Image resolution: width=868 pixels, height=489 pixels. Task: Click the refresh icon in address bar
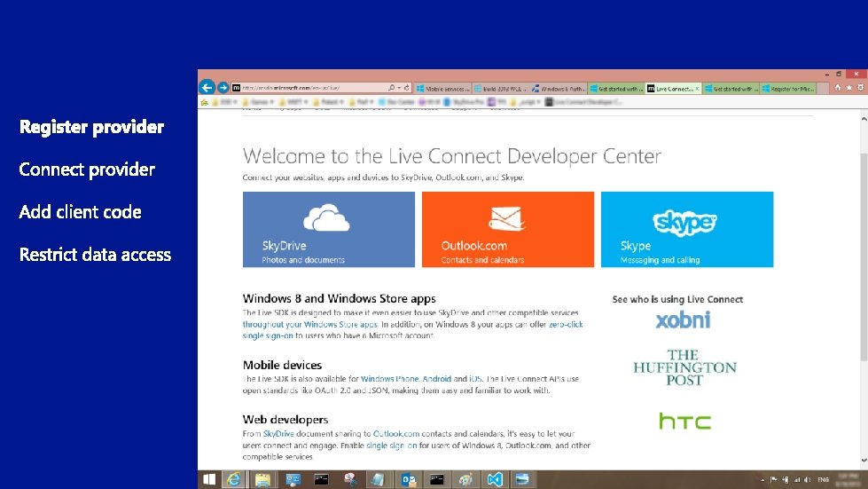(x=407, y=88)
